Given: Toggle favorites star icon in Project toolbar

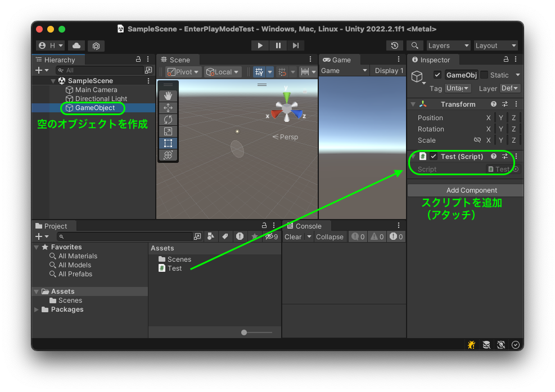Looking at the screenshot, I should coord(254,236).
